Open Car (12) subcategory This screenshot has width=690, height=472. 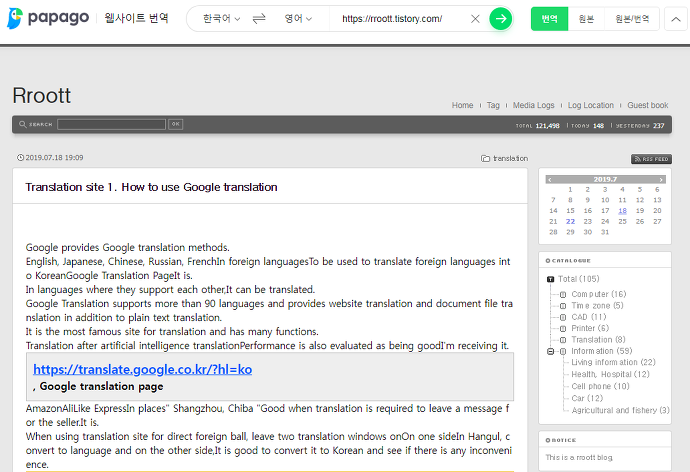pyautogui.click(x=587, y=398)
